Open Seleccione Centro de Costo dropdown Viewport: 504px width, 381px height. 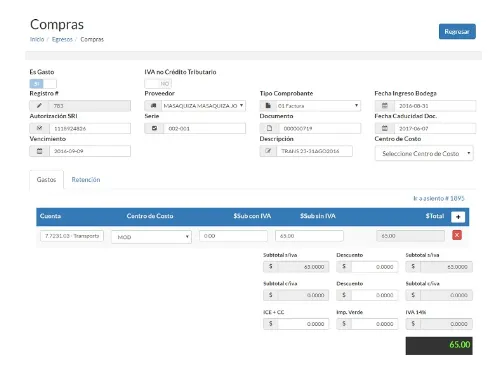tap(424, 153)
